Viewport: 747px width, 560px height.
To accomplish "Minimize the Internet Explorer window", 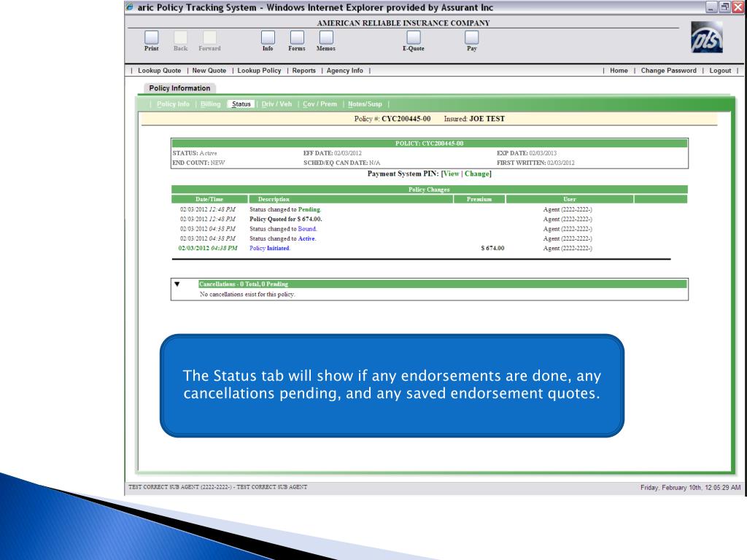I will click(x=711, y=7).
